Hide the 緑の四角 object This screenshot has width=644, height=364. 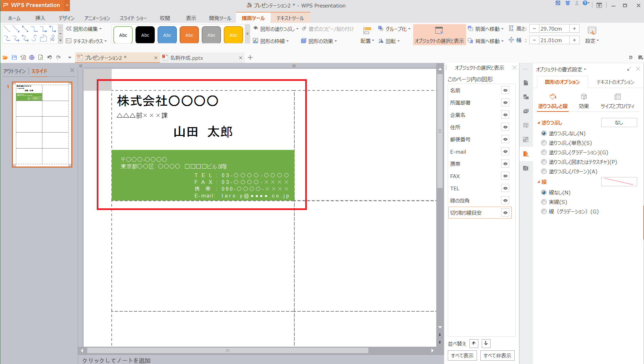click(505, 201)
